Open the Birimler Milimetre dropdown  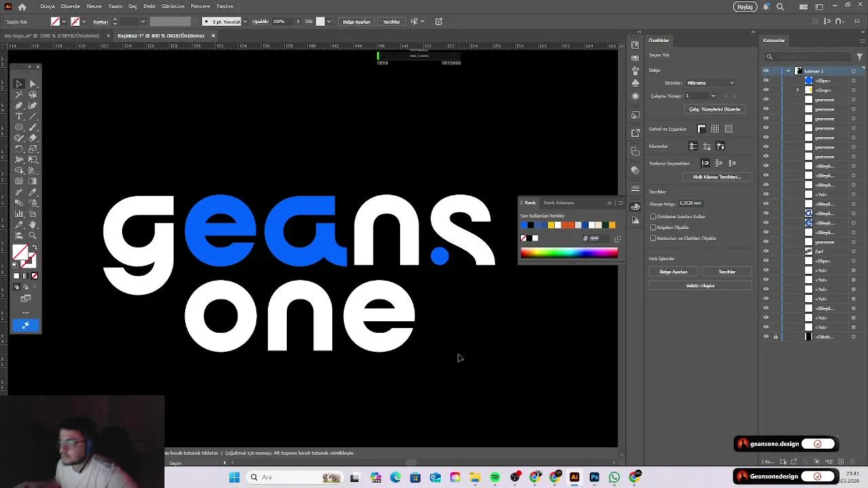710,83
